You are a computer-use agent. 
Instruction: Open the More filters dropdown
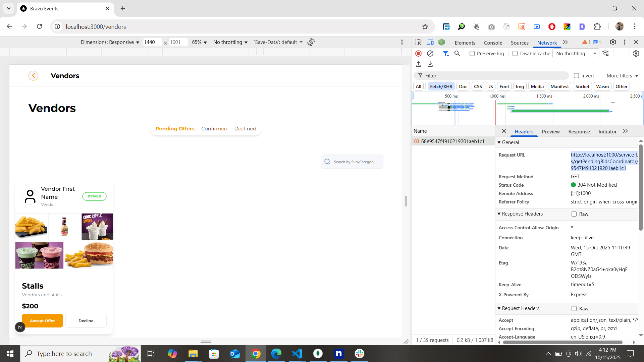coord(622,76)
